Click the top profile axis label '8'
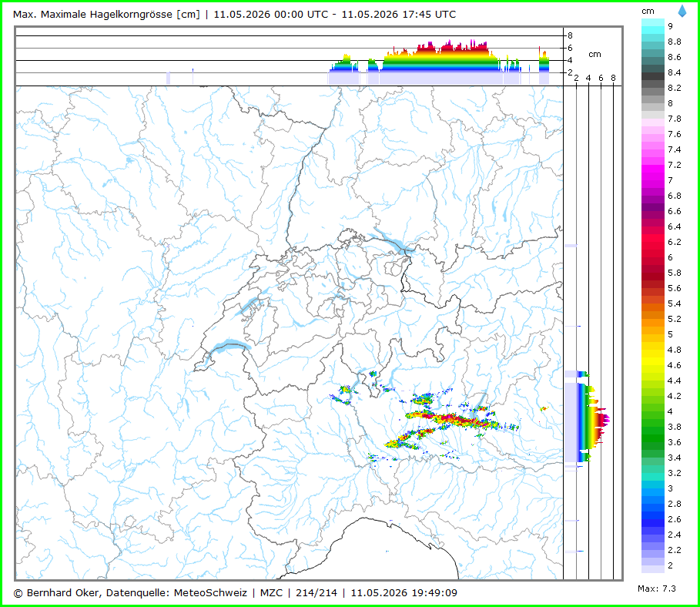The width and height of the screenshot is (700, 607). point(570,35)
